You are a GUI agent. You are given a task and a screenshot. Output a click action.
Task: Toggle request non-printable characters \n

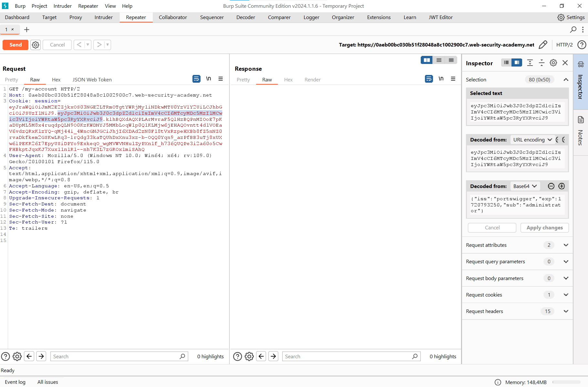[209, 79]
